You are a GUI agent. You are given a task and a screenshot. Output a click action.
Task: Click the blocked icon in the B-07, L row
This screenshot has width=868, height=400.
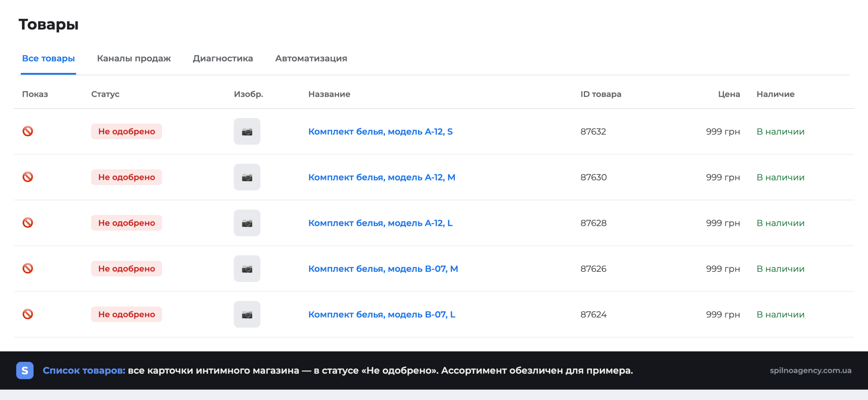[x=28, y=314]
